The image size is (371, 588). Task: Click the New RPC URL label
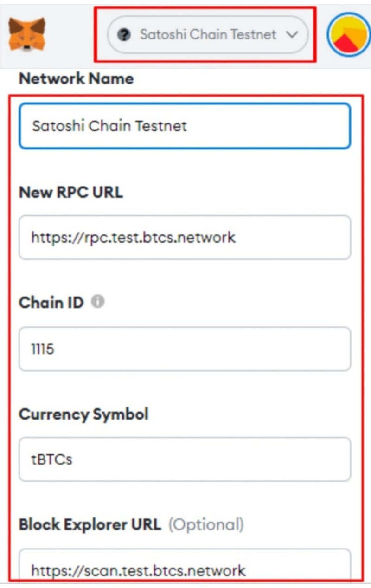[71, 192]
